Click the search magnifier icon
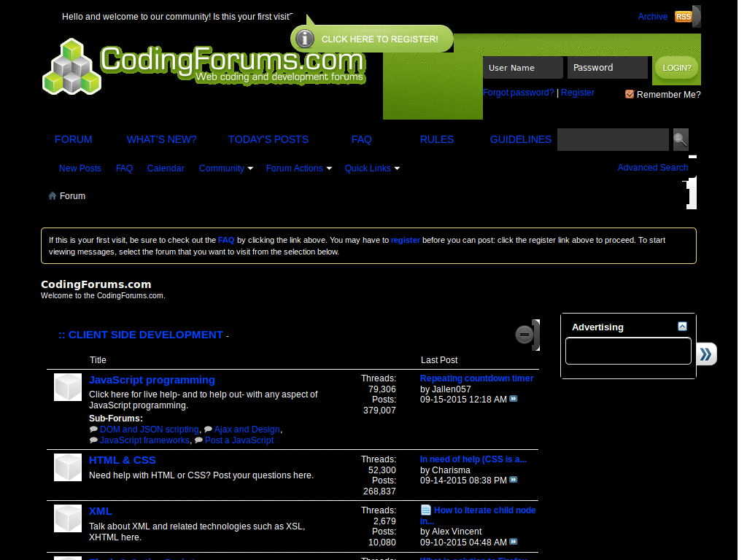The height and width of the screenshot is (560, 747). 681,139
